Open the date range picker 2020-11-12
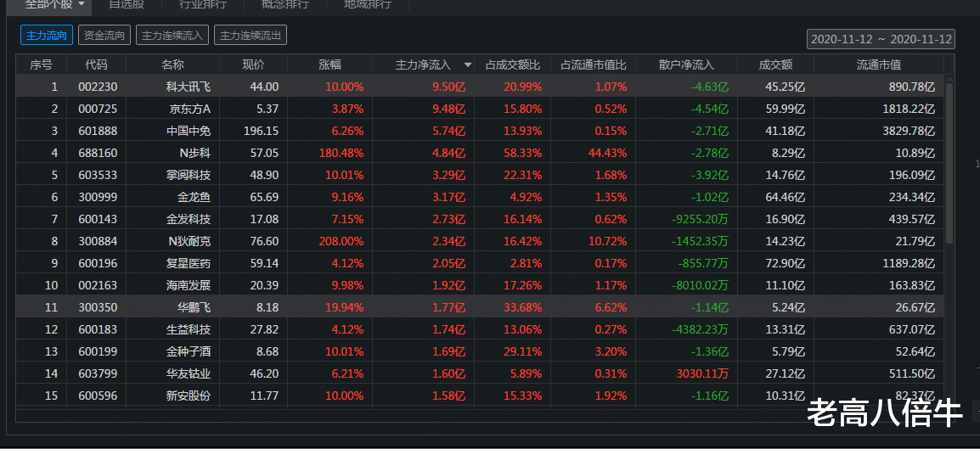The image size is (980, 449). pos(881,39)
